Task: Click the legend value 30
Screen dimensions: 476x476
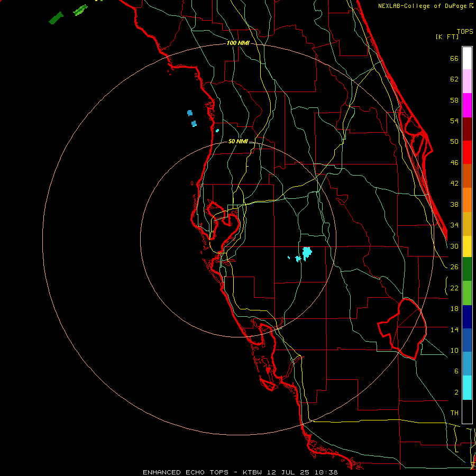Action: coord(454,246)
